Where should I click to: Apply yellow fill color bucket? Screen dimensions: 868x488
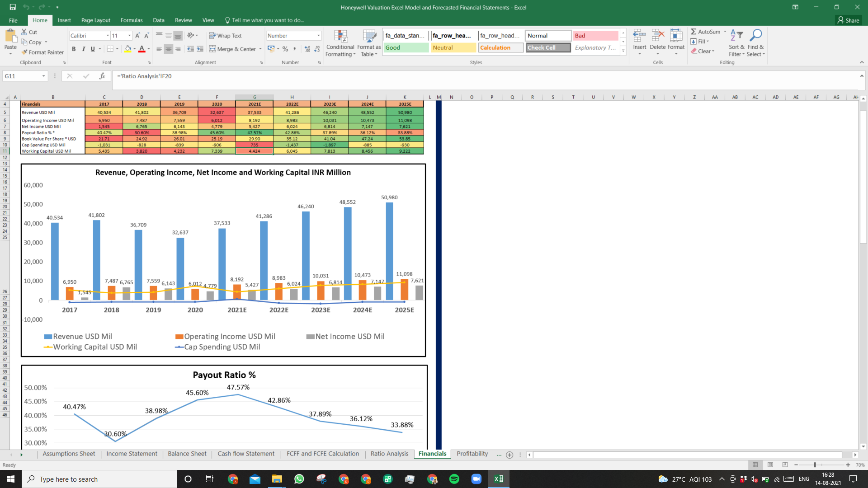(128, 49)
